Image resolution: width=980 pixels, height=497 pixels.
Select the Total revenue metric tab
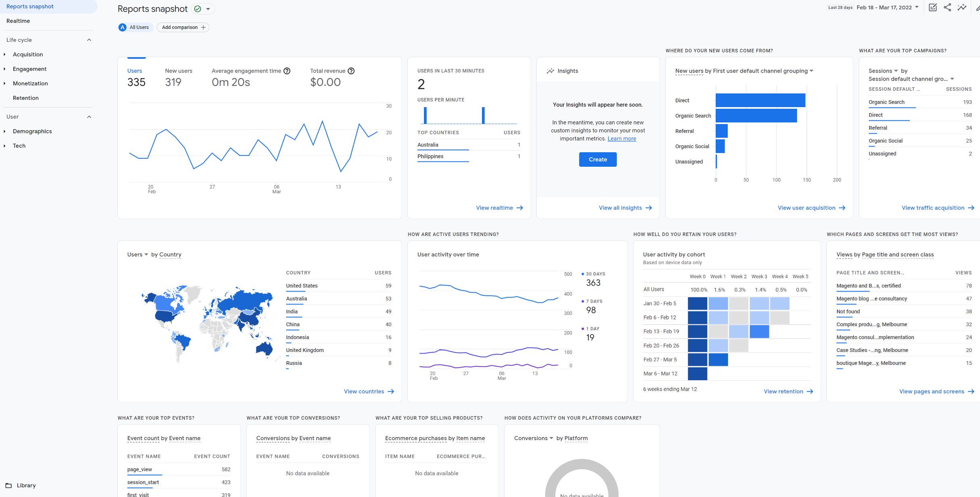pos(332,77)
